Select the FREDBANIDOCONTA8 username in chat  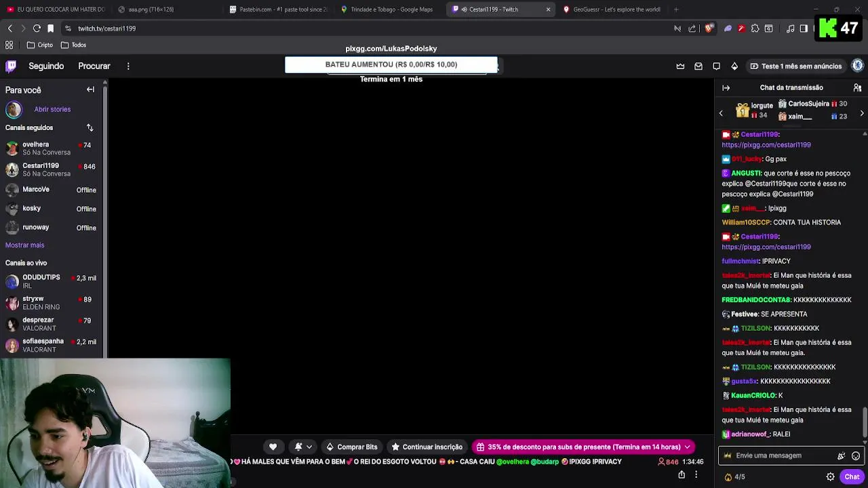click(x=756, y=300)
